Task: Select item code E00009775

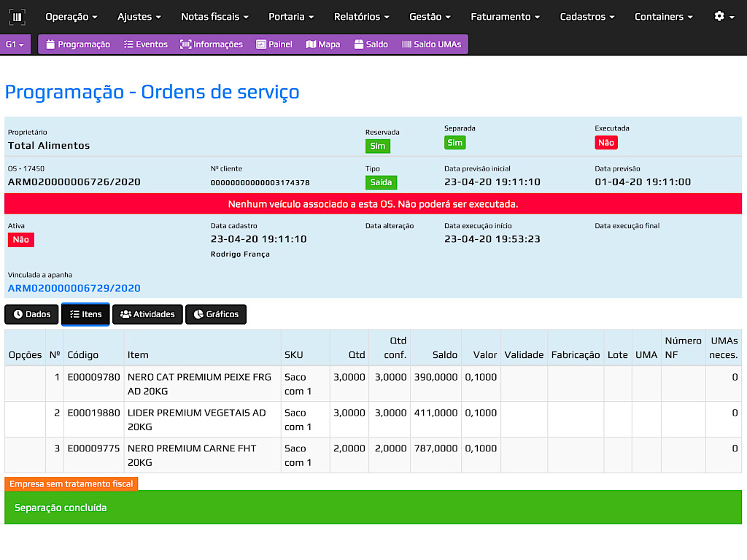Action: 94,448
